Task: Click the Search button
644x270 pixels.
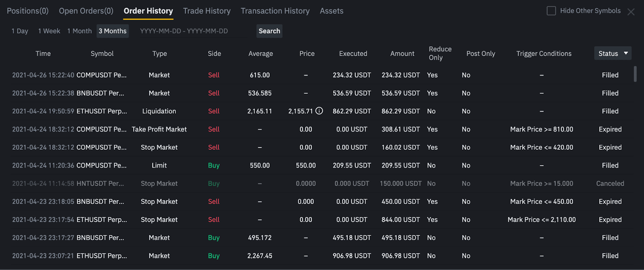Action: tap(269, 31)
